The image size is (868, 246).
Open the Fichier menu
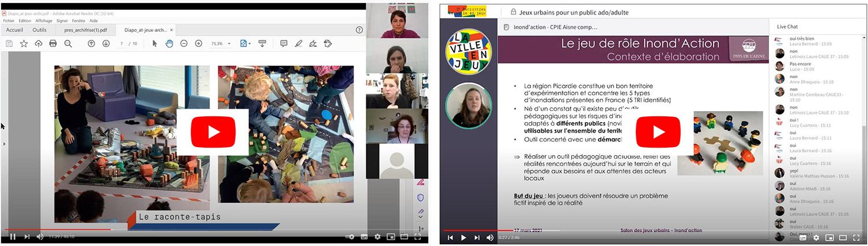[x=9, y=20]
